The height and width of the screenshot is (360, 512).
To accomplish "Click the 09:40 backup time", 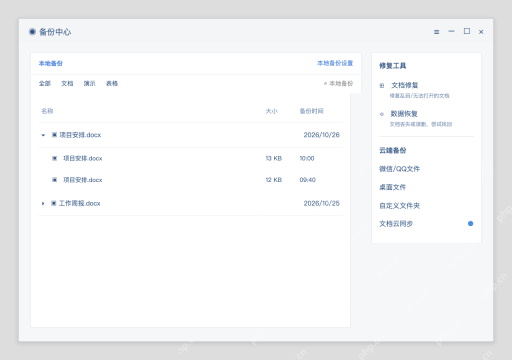I will [307, 180].
